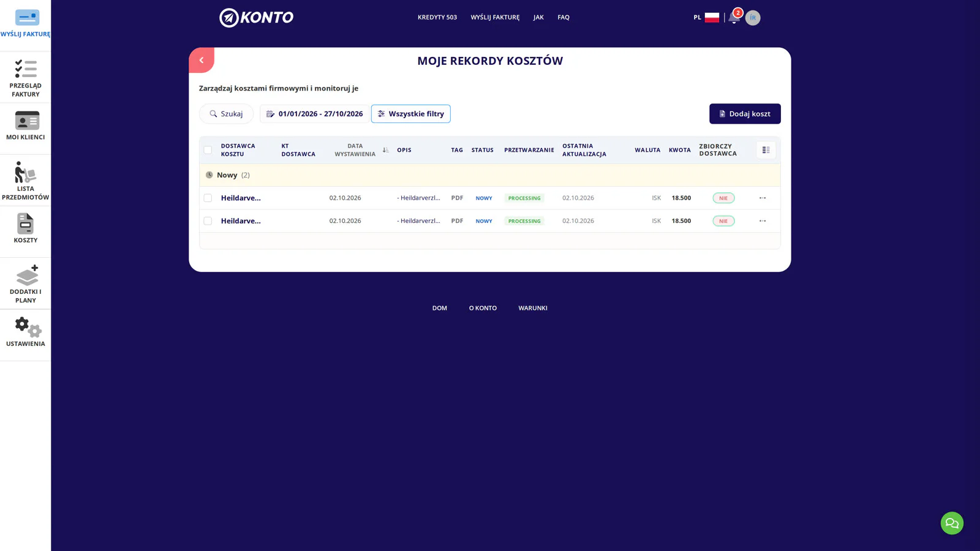
Task: Toggle NIE in first row Zbiorczy Dostawca
Action: coord(723,198)
